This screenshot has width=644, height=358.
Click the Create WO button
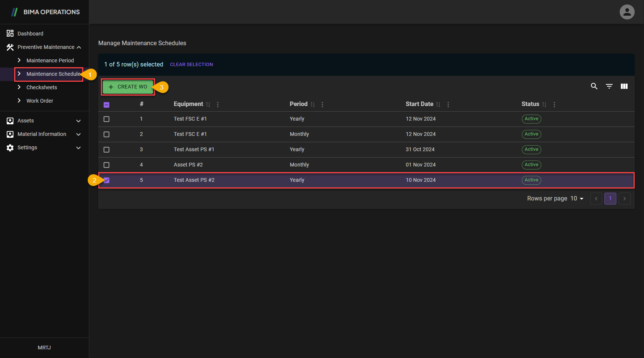click(128, 87)
